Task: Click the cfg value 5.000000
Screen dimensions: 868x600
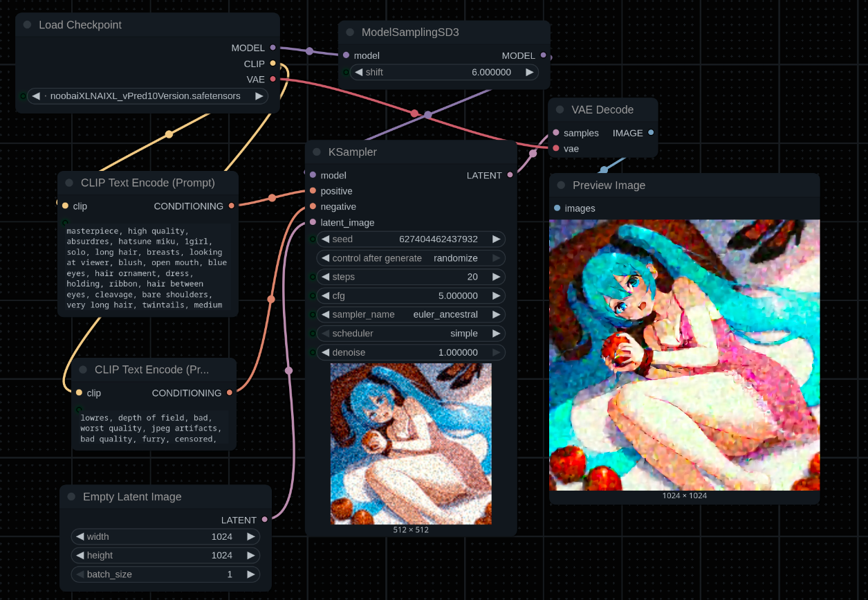Action: 458,296
